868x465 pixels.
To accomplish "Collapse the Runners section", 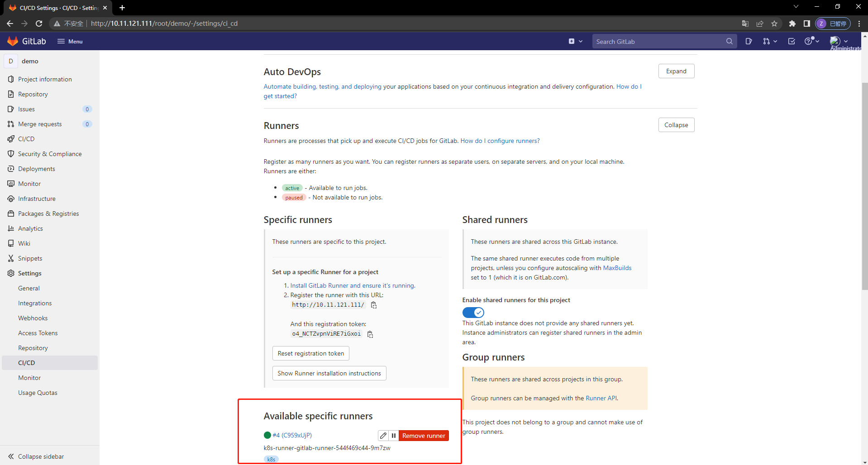I will pyautogui.click(x=676, y=125).
